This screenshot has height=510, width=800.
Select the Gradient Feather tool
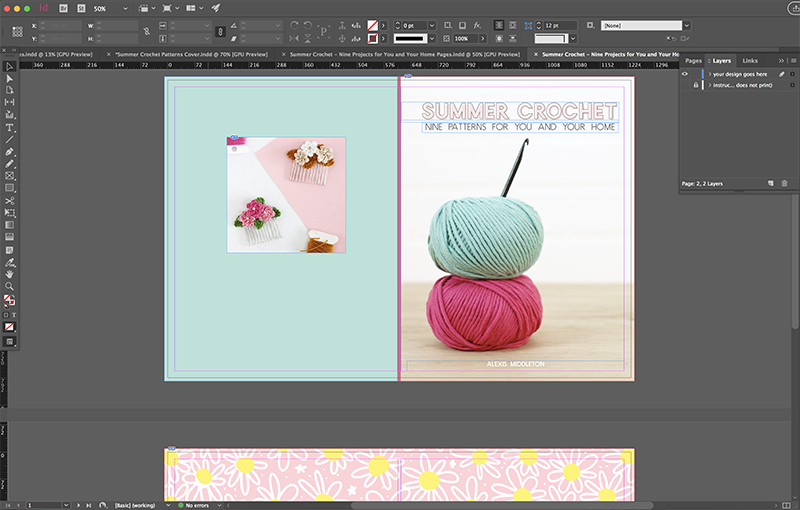[x=9, y=237]
